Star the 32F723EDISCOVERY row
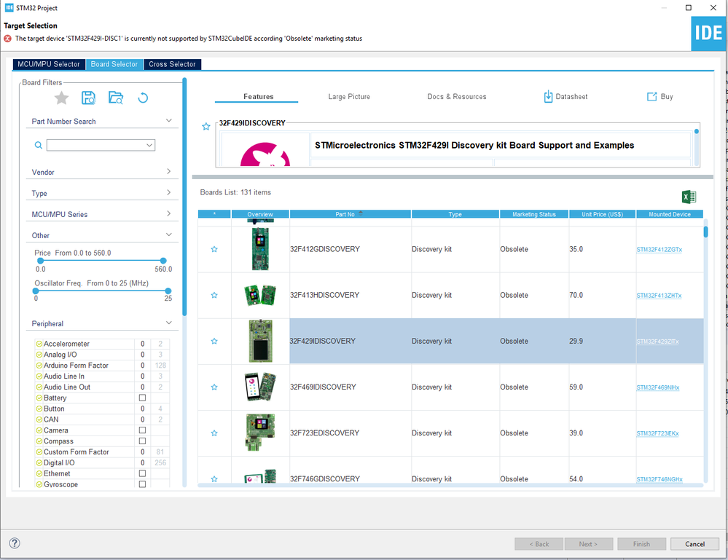 (x=214, y=433)
